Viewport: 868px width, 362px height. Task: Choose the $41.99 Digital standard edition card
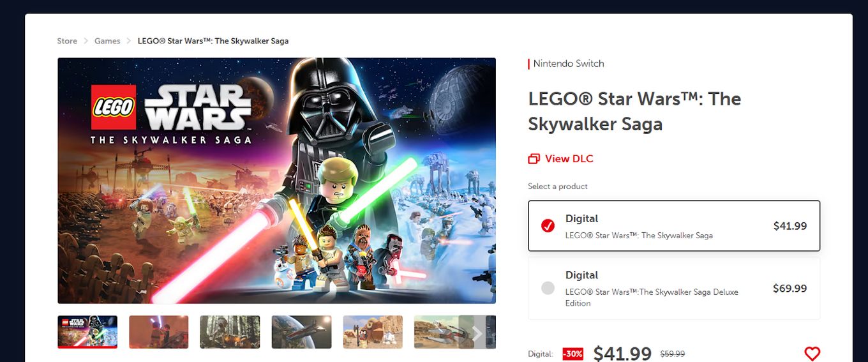coord(674,226)
